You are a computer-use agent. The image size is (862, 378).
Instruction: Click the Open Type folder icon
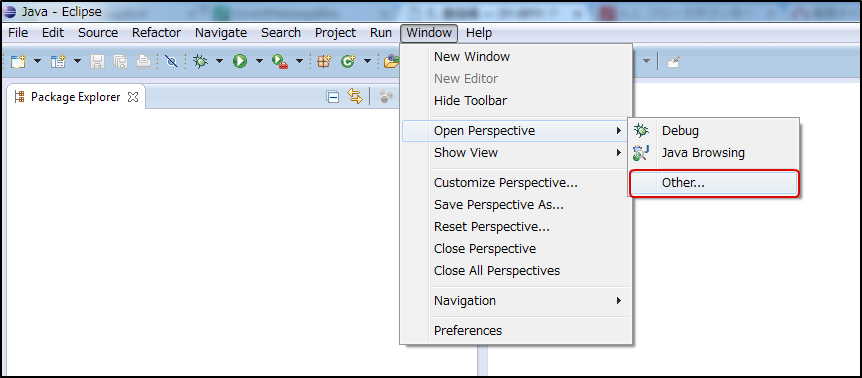(x=391, y=62)
